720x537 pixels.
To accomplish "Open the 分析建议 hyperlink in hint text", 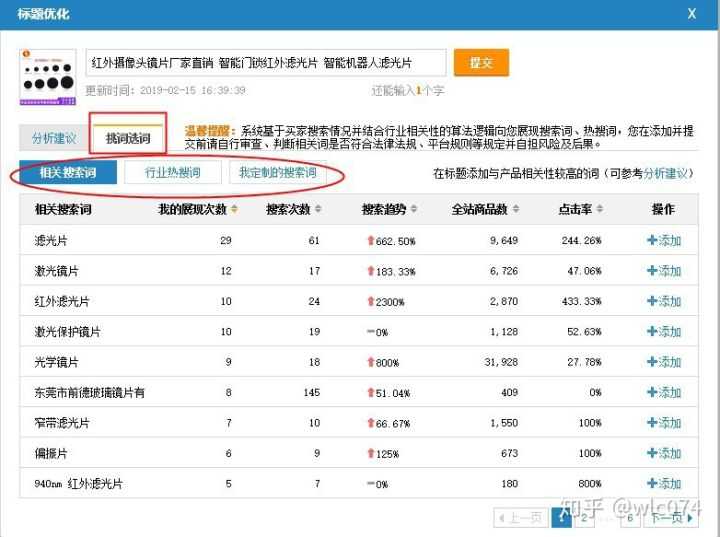I will click(665, 174).
